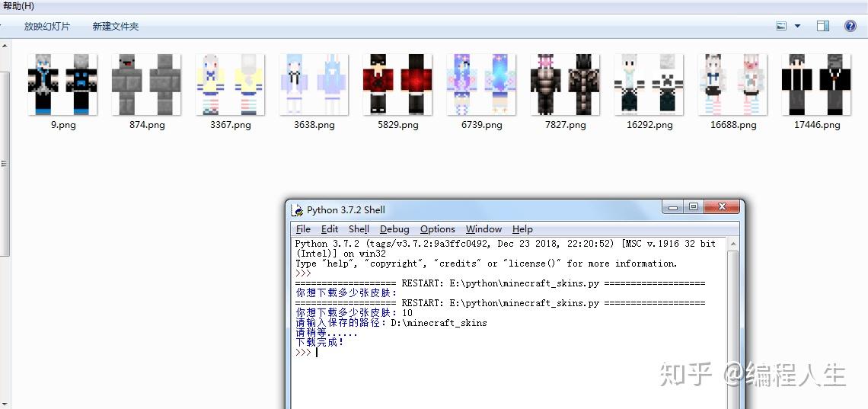Click the file name 16292.png
This screenshot has width=868, height=409.
click(x=649, y=125)
